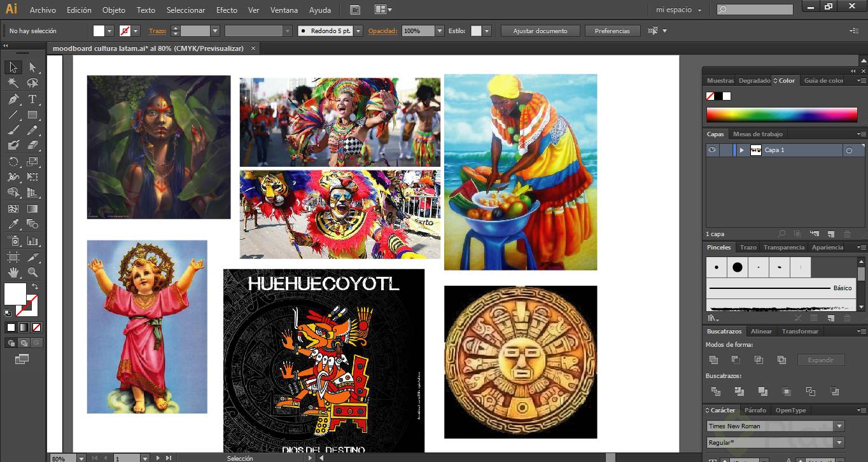Select the Type tool
Viewport: 868px width, 462px height.
pos(32,99)
